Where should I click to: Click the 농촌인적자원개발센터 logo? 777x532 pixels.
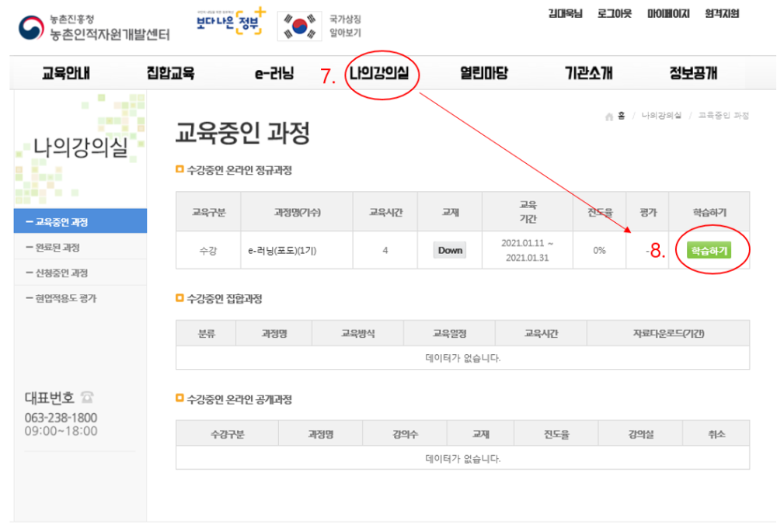[93, 27]
